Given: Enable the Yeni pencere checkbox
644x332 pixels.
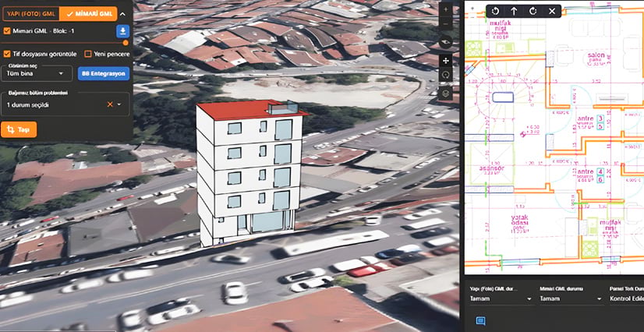Looking at the screenshot, I should [87, 54].
